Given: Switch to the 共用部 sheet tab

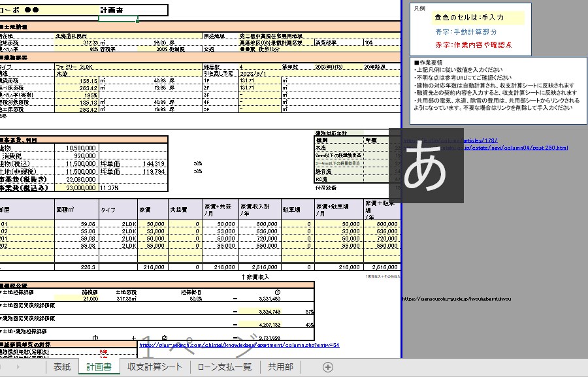Looking at the screenshot, I should coord(280,367).
